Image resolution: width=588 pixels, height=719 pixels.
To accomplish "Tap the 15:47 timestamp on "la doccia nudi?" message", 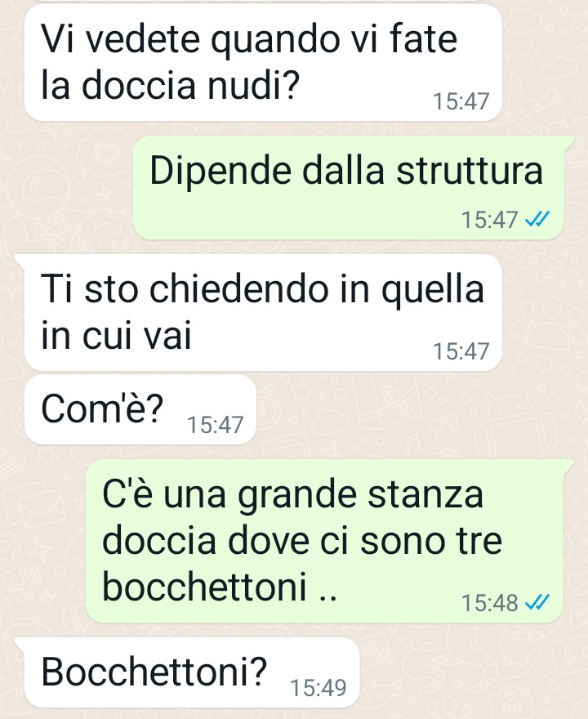I will tap(461, 101).
